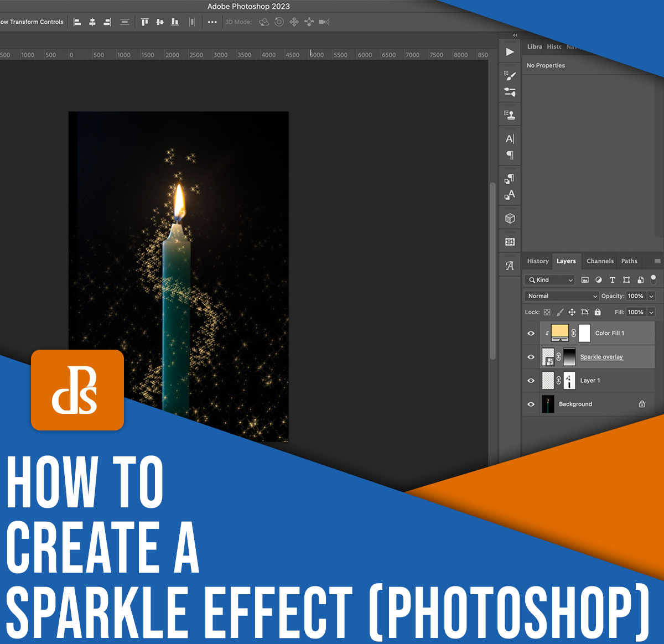Hide the Sparkle overlay layer
Screen dimensions: 664x644
pos(531,357)
